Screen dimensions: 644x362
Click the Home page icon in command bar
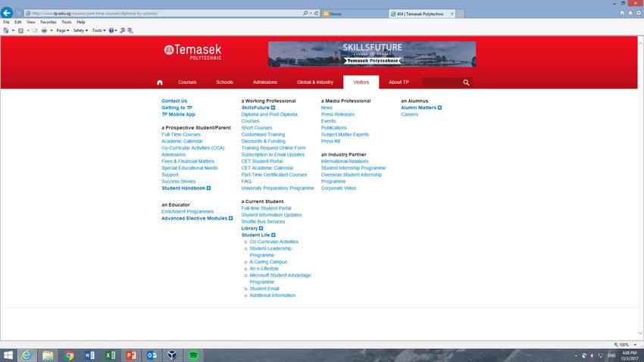(6, 30)
